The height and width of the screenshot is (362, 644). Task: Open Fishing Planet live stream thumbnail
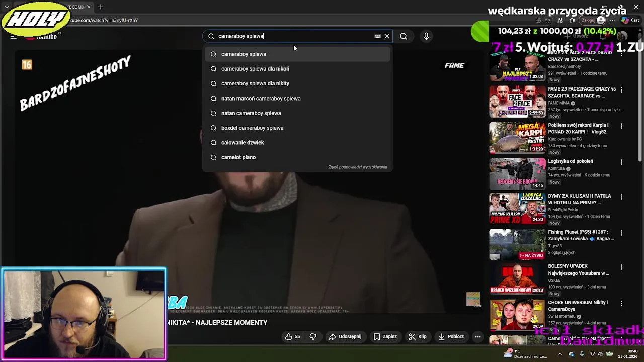(517, 244)
